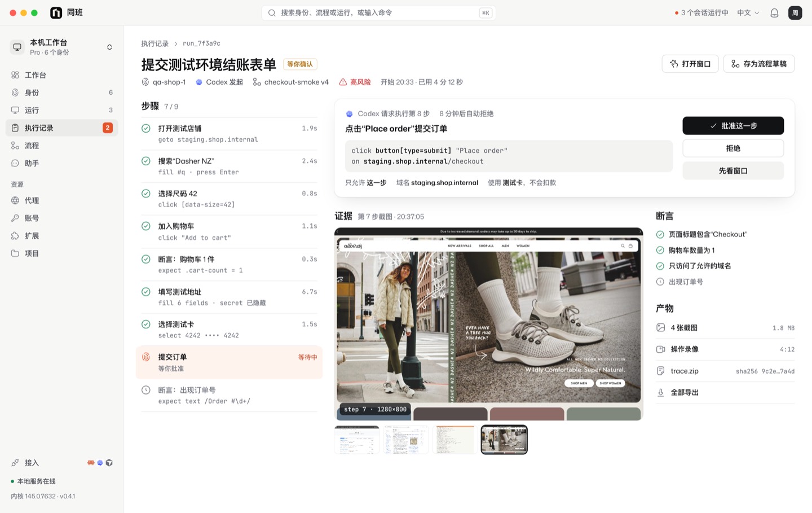812x513 pixels.
Task: Click the 产物 4 张截图 image icon
Action: (x=660, y=328)
